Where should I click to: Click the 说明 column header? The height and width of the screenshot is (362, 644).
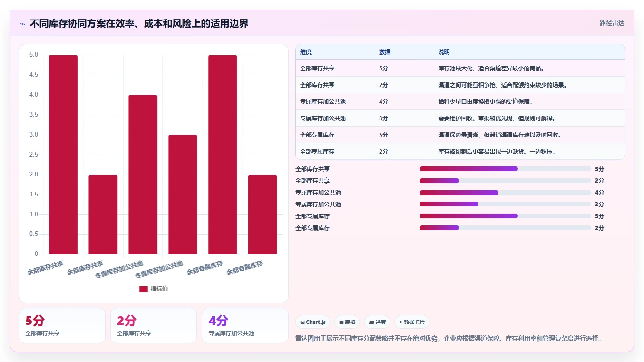point(444,52)
